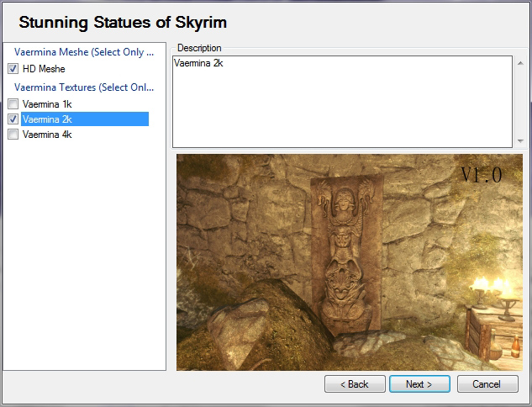This screenshot has width=532, height=407.
Task: Click the Vaermina Meshe group header
Action: coord(84,52)
